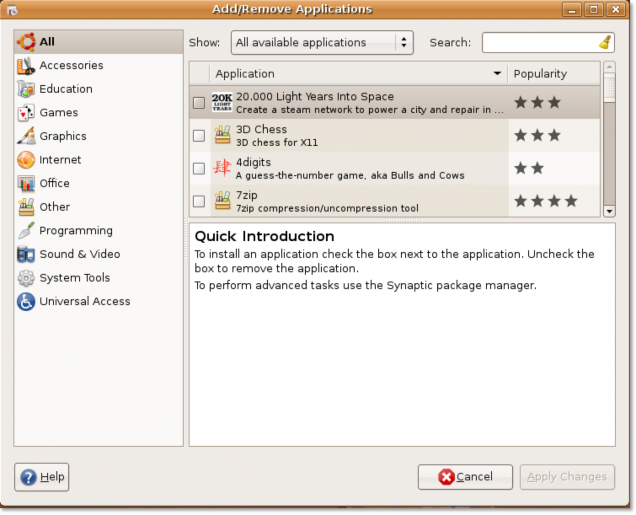Click the two-star rating for 4digits
This screenshot has height=515, width=636.
coord(529,168)
